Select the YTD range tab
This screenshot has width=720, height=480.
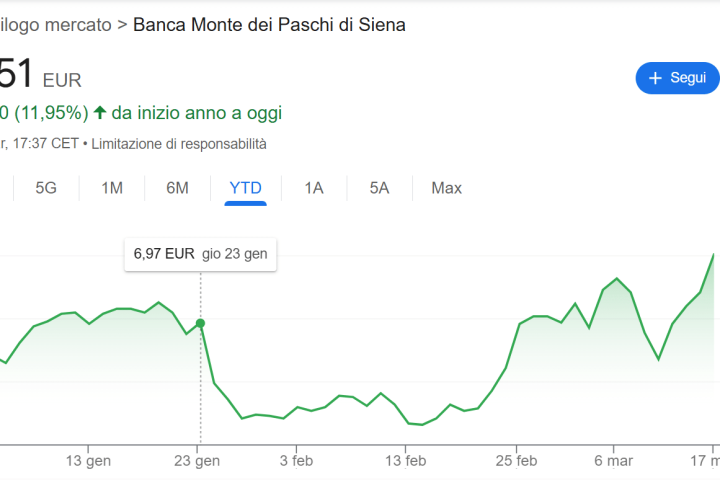point(245,187)
